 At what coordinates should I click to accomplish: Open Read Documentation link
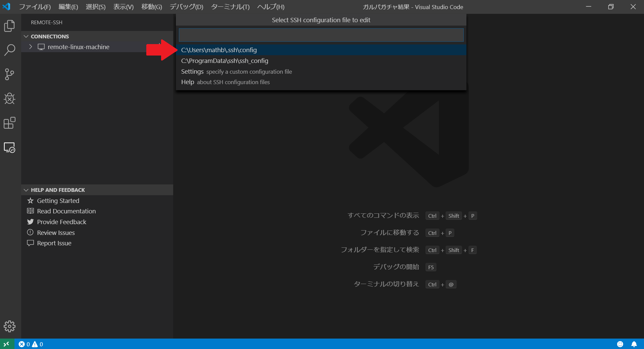point(66,211)
